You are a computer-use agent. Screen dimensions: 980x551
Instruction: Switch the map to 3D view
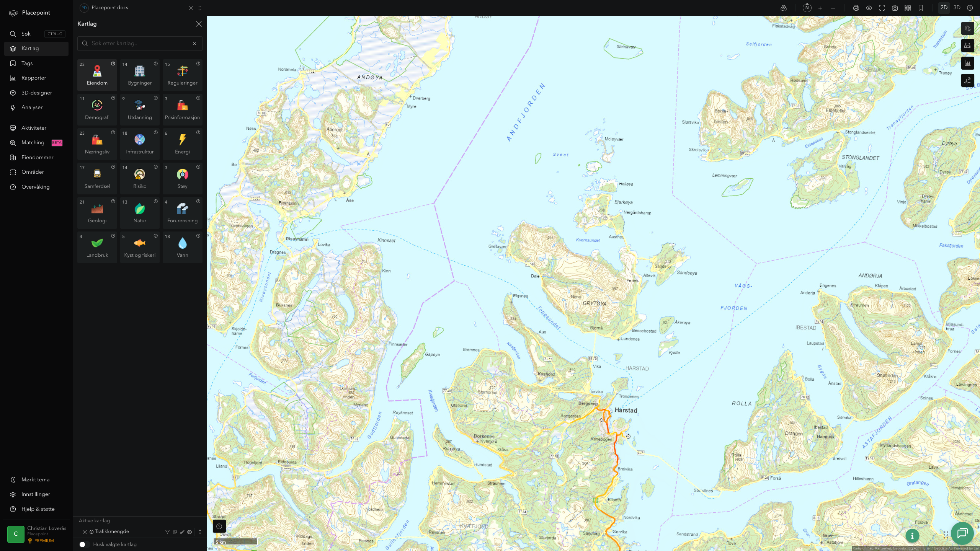click(957, 8)
